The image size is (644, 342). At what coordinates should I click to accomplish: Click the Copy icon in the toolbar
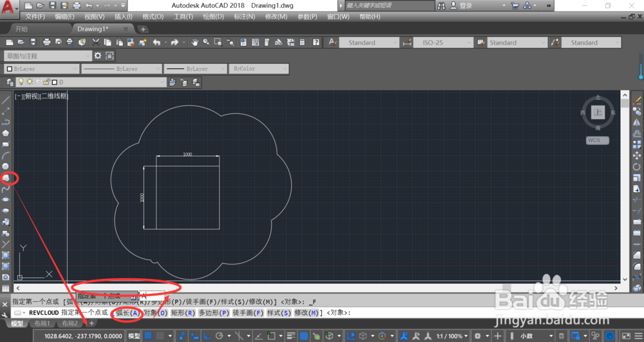coord(108,43)
